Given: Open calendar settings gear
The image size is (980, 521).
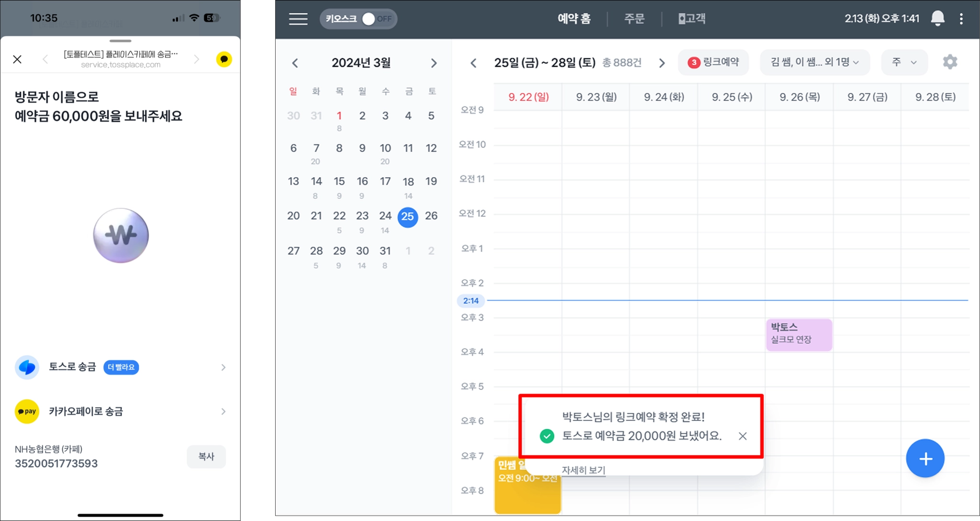Looking at the screenshot, I should [950, 62].
